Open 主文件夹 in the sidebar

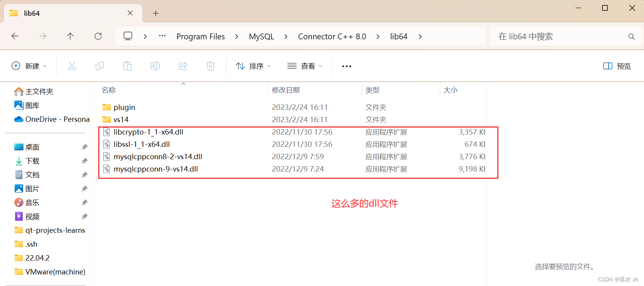(x=34, y=91)
